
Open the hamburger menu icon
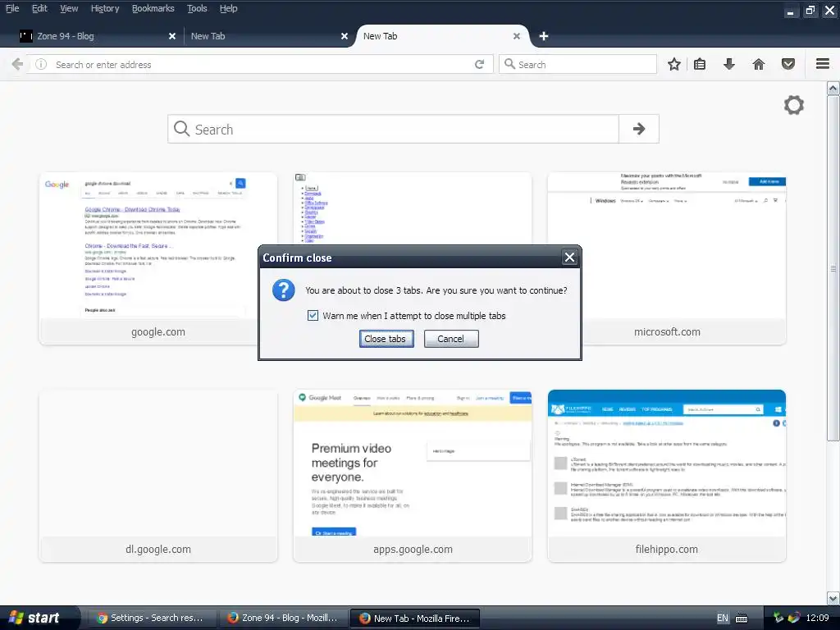(x=823, y=64)
